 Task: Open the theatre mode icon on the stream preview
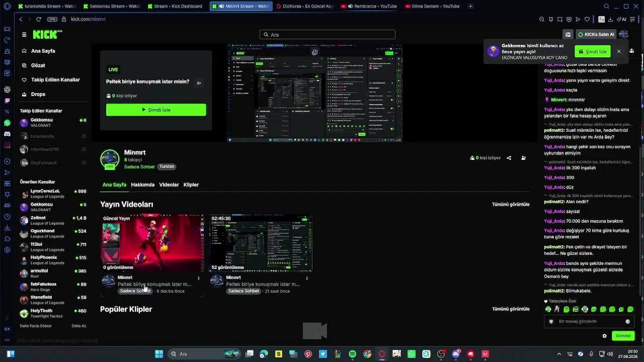click(315, 52)
